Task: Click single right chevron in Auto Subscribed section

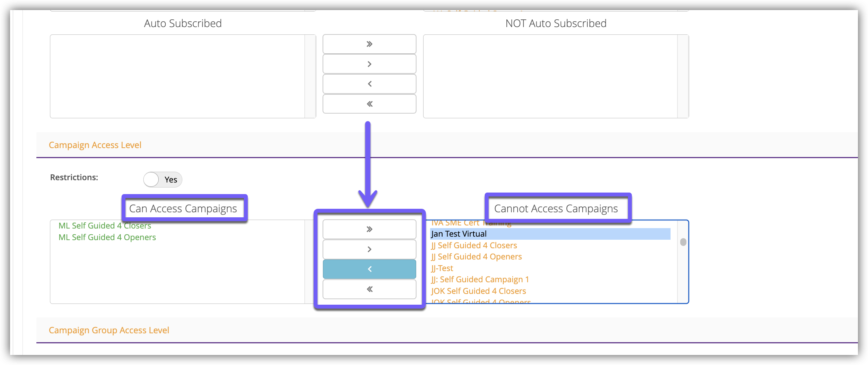Action: coord(369,64)
